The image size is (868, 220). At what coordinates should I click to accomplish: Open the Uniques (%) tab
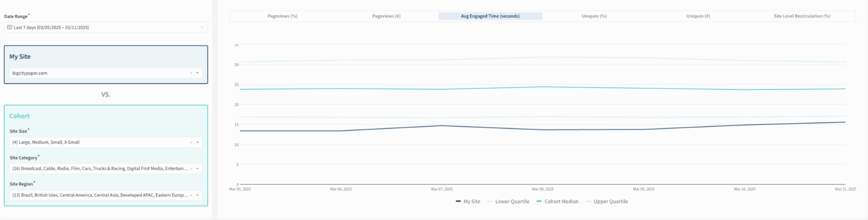point(594,16)
